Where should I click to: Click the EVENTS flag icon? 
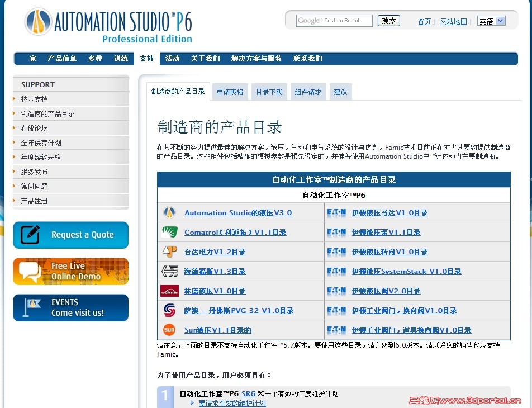pyautogui.click(x=31, y=307)
